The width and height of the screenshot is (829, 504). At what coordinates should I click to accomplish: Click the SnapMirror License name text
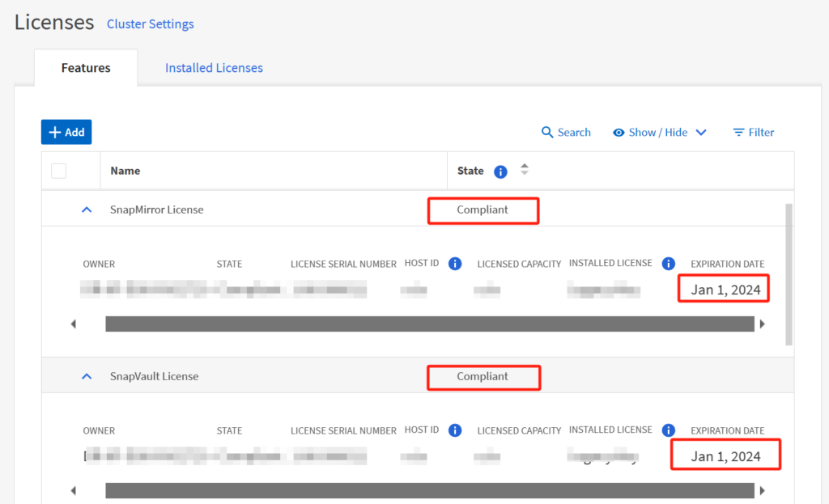156,210
